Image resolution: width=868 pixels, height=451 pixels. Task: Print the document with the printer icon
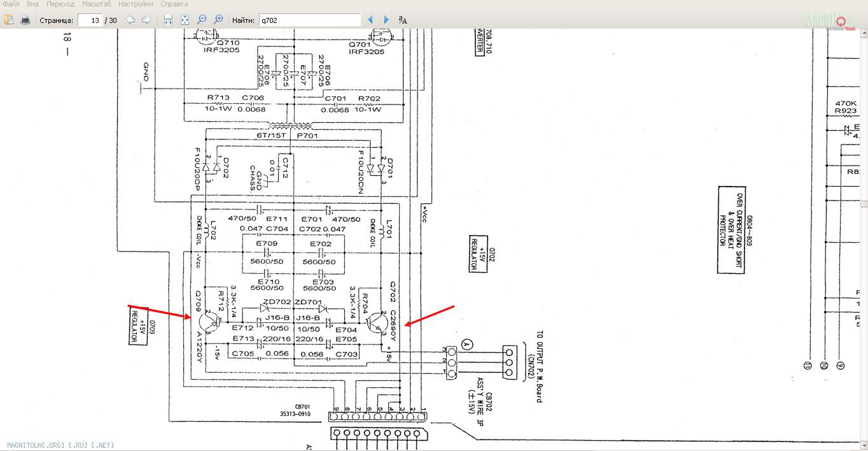point(25,20)
